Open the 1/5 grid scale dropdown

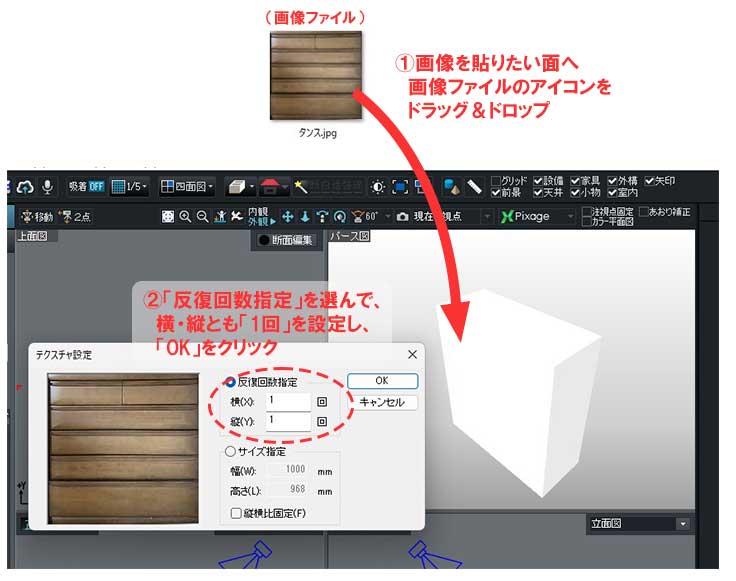[130, 186]
